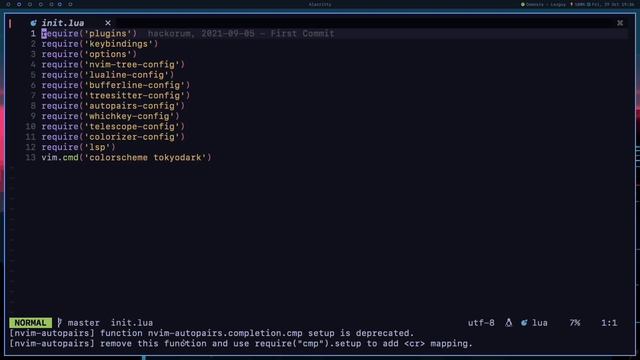
Task: Place cursor on require('plugins') line
Action: 89,33
